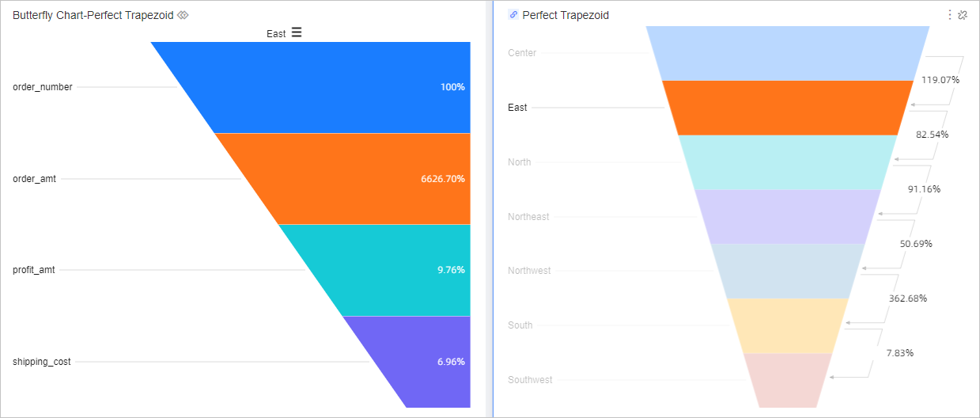Open the three-dot more options menu
Screen dimensions: 980x418
[950, 15]
